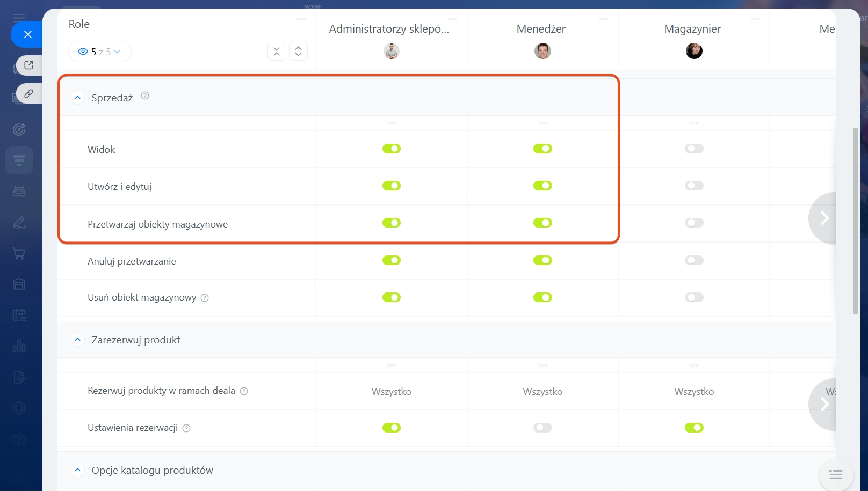
Task: Open Wszystko value for Administratorzy sklepó... reservation
Action: pos(392,392)
